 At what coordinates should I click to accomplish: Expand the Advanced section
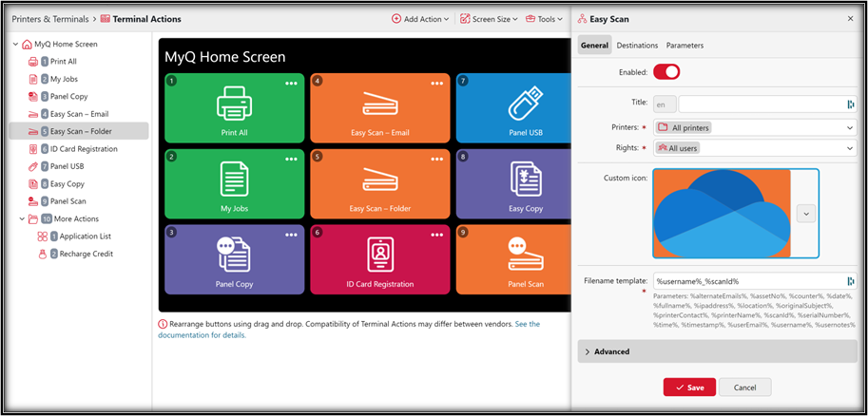[x=718, y=351]
